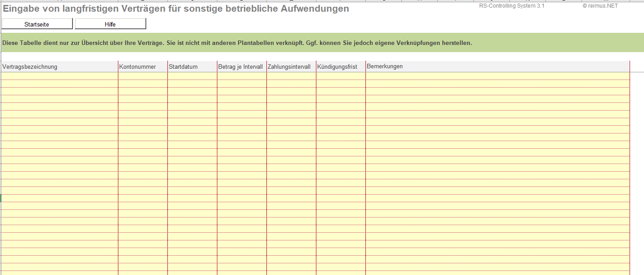Click first empty cell under Kontonummer
The height and width of the screenshot is (275, 644).
click(x=143, y=76)
